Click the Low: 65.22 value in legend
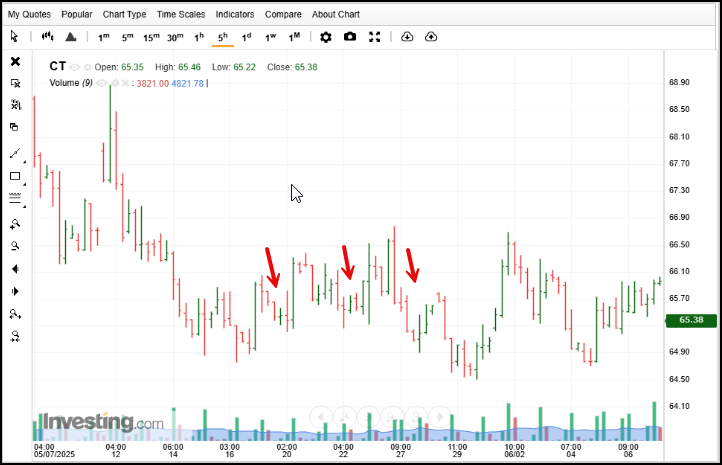722x465 pixels. (x=233, y=67)
